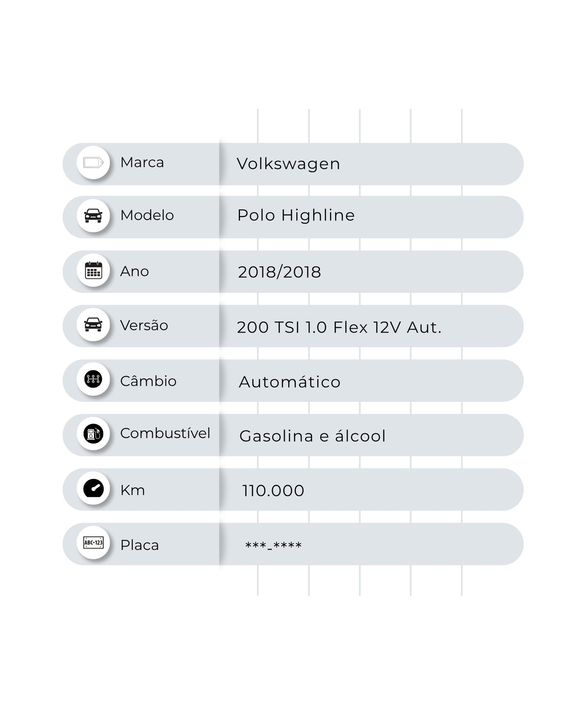Screen dimensions: 582x728
Task: Click the car icon beside Versão
Action: (93, 325)
